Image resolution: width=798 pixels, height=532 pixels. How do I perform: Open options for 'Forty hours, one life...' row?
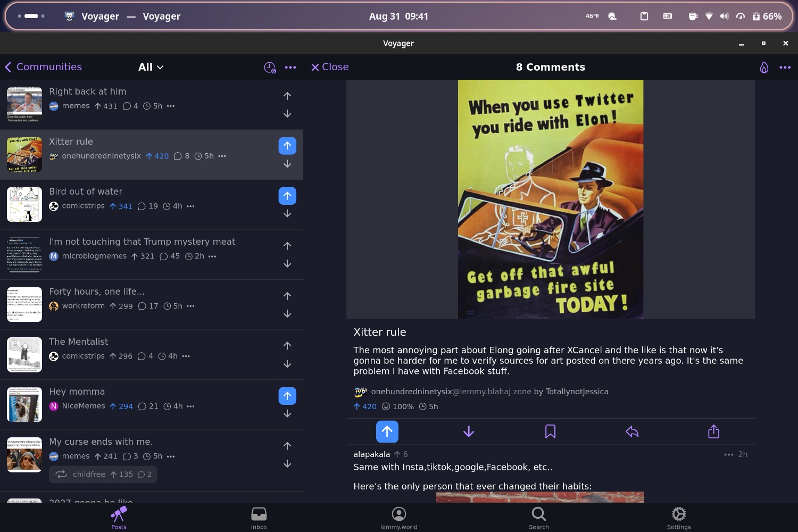pyautogui.click(x=190, y=306)
